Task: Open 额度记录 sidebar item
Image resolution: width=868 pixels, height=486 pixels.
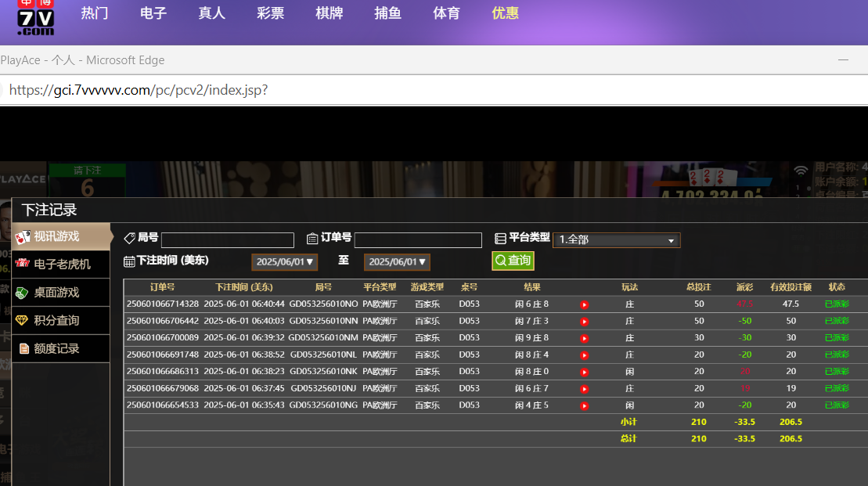Action: [x=56, y=348]
